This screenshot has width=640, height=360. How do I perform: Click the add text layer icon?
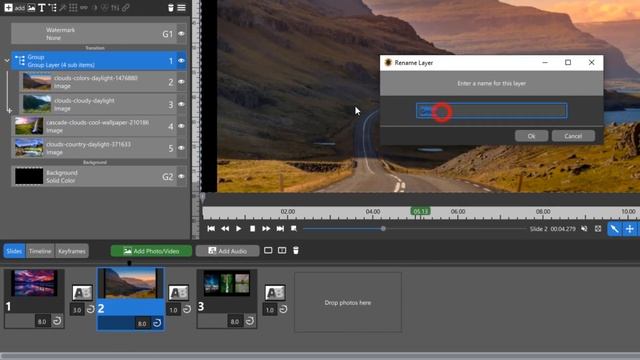[x=42, y=8]
